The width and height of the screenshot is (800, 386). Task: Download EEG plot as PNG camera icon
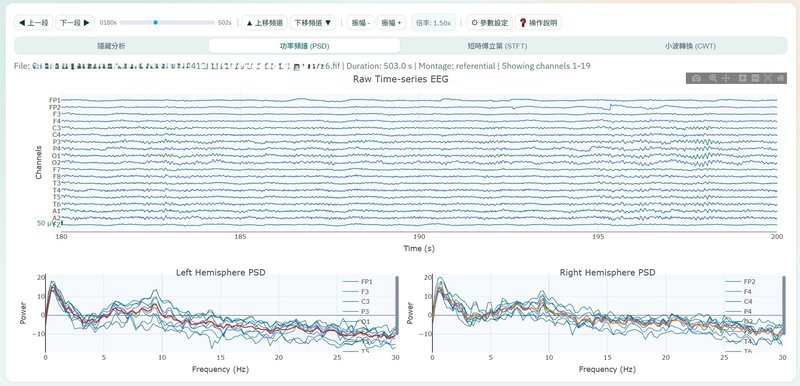(696, 78)
